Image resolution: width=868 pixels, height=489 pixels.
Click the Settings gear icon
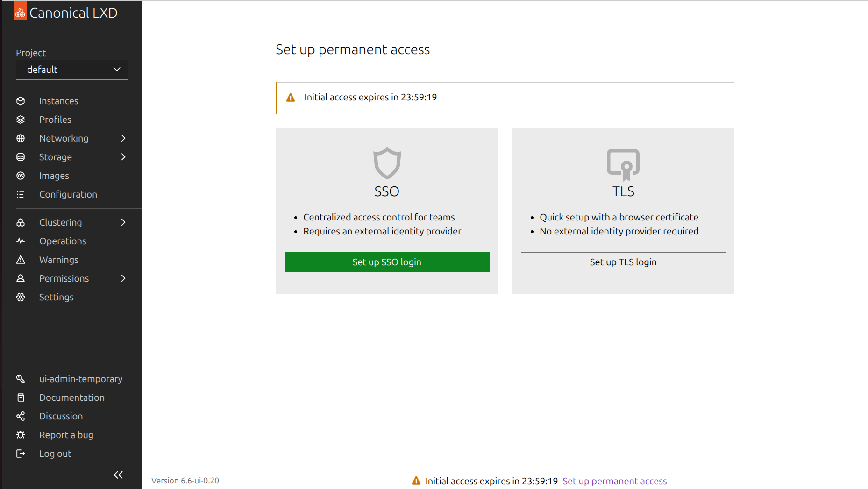[21, 297]
